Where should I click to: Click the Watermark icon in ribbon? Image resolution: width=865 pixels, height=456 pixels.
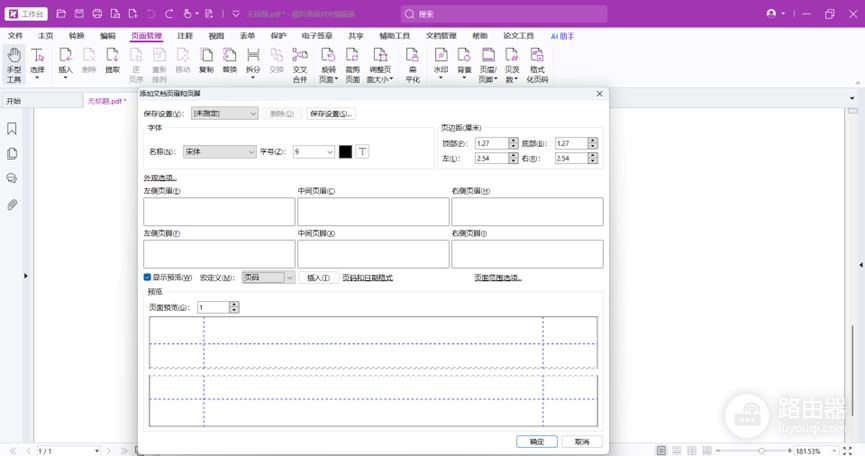440,55
